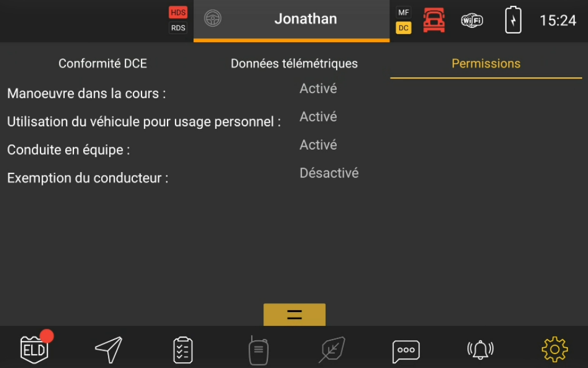Click the Jonathan driver name header
The height and width of the screenshot is (368, 588).
tap(305, 18)
